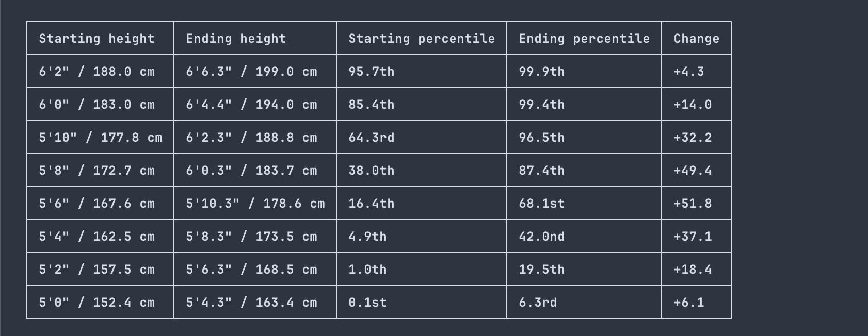Click the 5'4" / 162.5 cm cell

(97, 237)
